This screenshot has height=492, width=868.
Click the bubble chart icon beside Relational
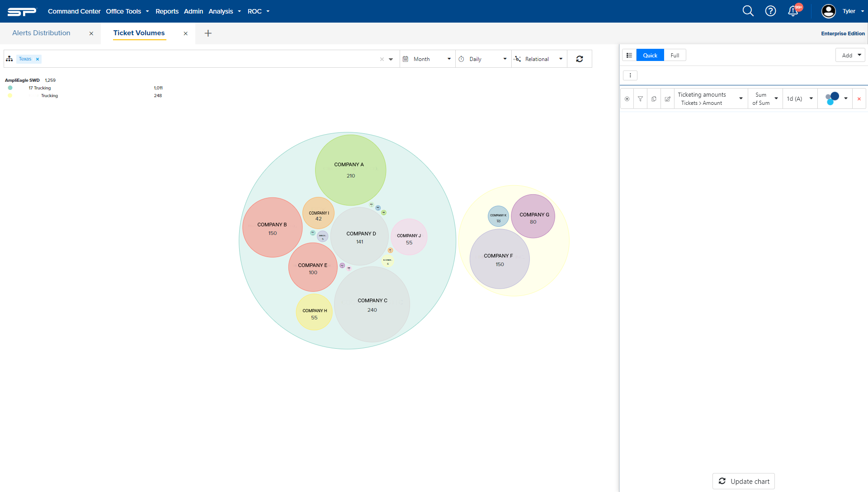(518, 59)
